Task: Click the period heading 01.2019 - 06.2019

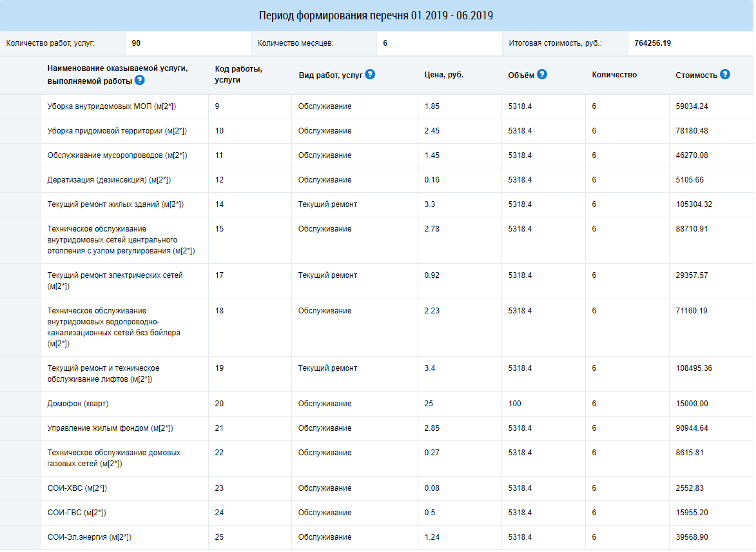Action: tap(376, 15)
